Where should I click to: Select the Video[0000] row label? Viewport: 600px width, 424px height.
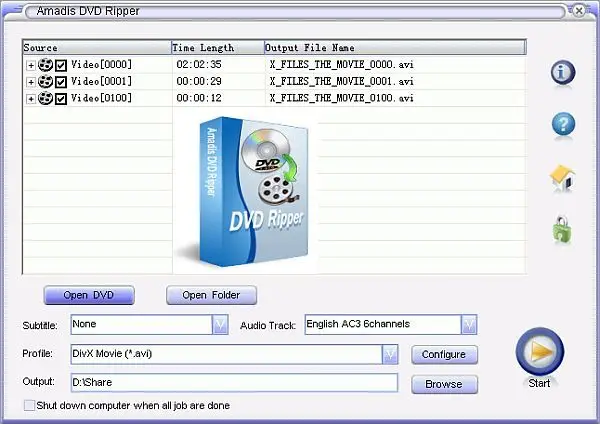click(101, 65)
